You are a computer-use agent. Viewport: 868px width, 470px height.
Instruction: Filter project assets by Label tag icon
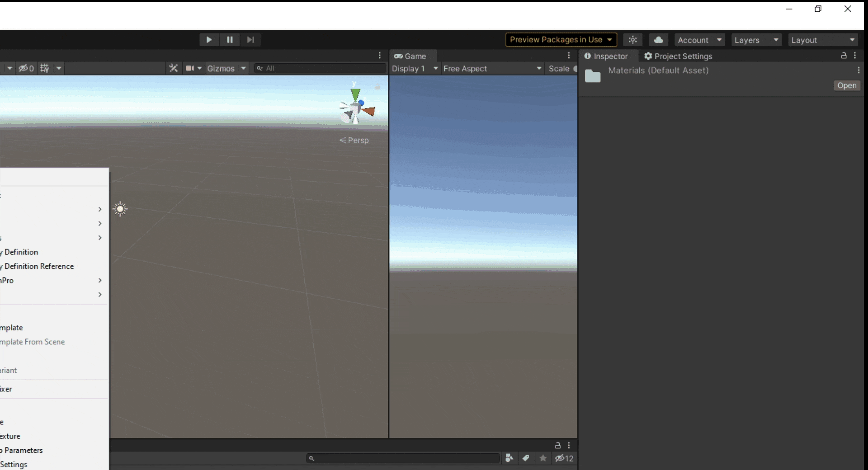tap(526, 458)
